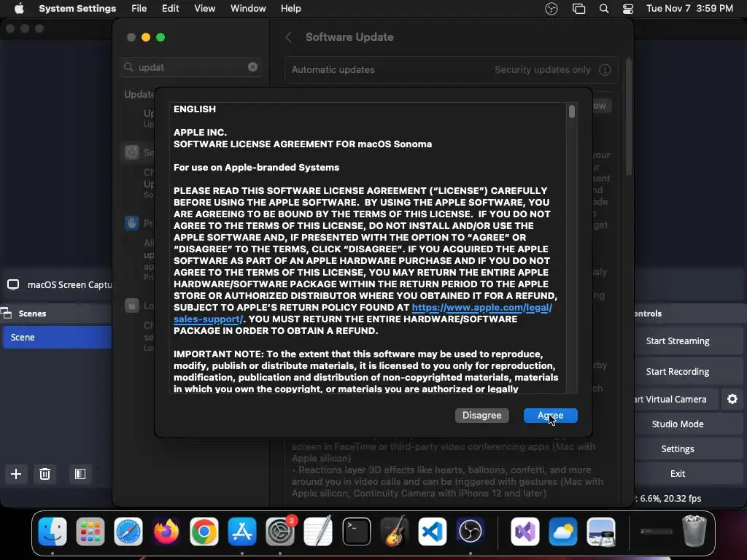Open GarageBand from the Dock

tap(395, 532)
